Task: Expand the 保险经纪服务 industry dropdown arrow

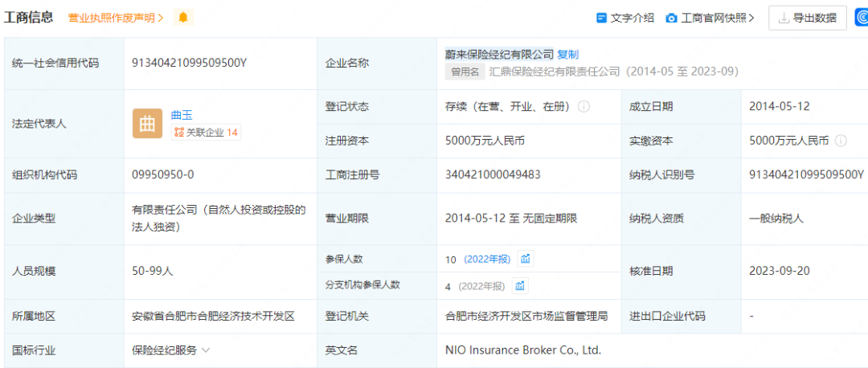Action: pyautogui.click(x=206, y=350)
